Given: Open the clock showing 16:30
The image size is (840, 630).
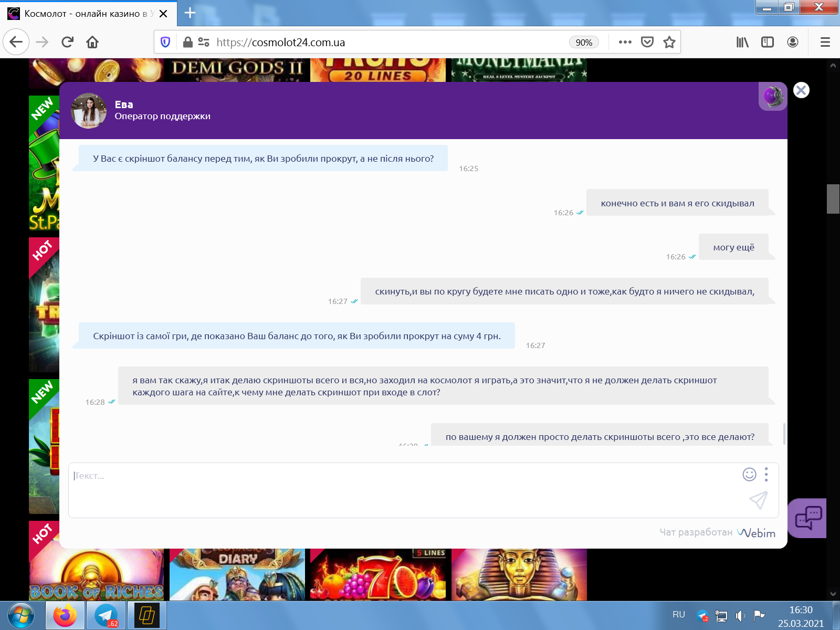Looking at the screenshot, I should click(x=801, y=616).
